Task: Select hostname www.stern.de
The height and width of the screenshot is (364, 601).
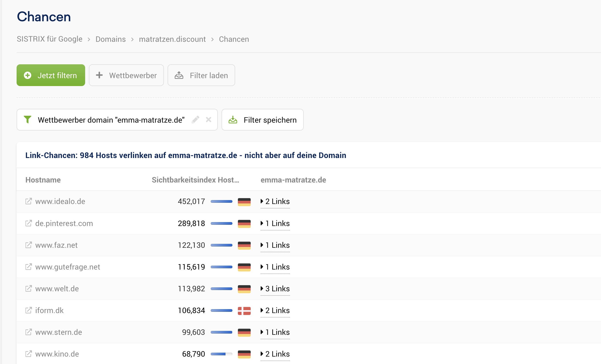Action: (x=58, y=332)
